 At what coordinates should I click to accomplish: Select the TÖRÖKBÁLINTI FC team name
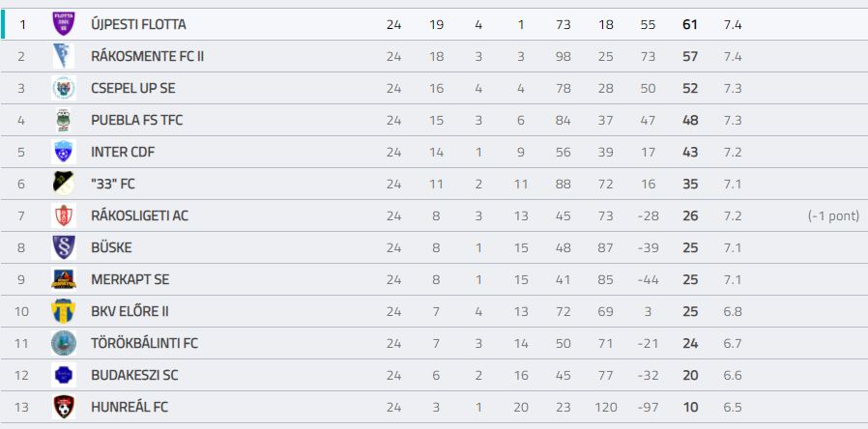coord(144,344)
